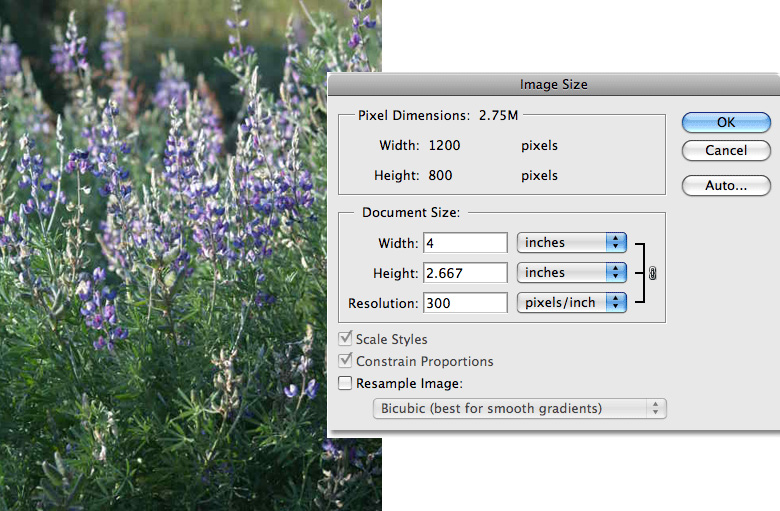Toggle the Scale Styles checkbox
780x511 pixels.
click(346, 340)
